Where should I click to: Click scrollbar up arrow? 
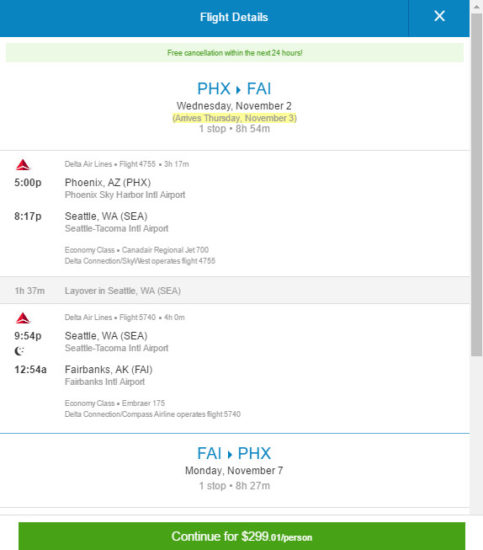point(476,7)
